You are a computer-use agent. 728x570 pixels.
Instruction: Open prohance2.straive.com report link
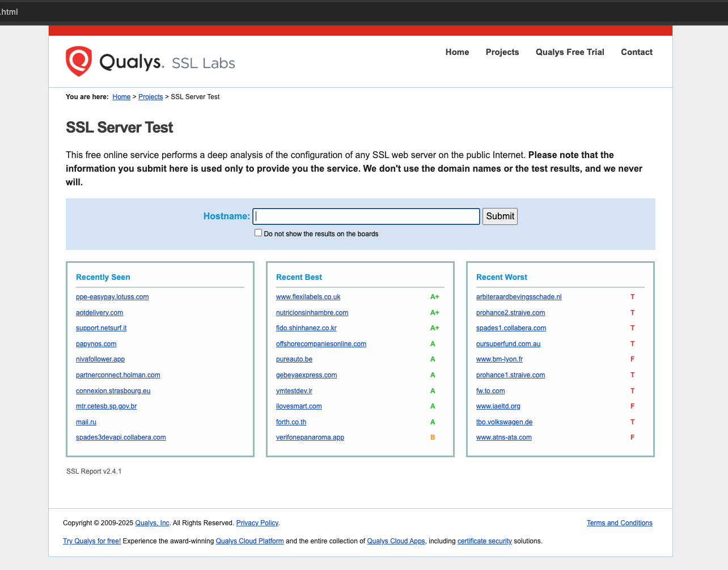[x=510, y=313]
